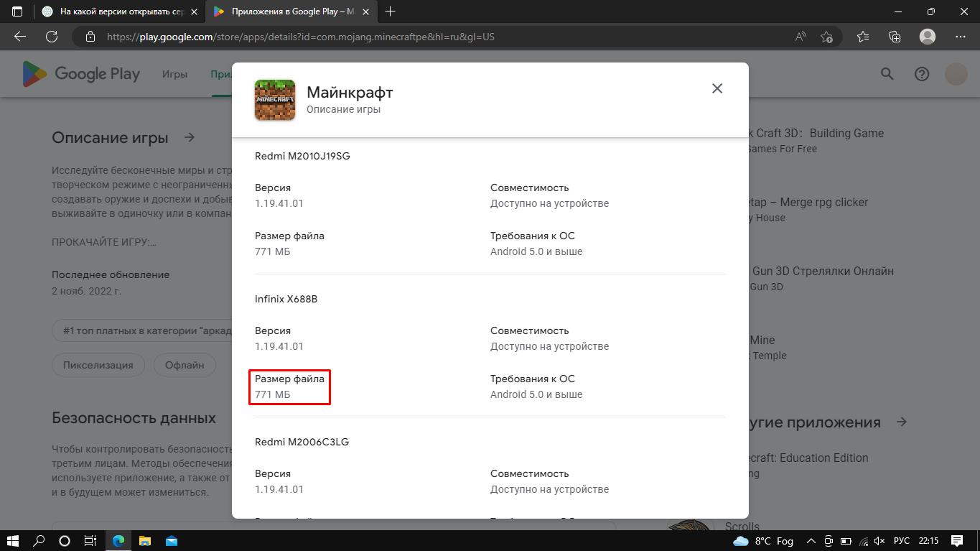Open the volume control icon
Image resolution: width=980 pixels, height=551 pixels.
[x=880, y=540]
